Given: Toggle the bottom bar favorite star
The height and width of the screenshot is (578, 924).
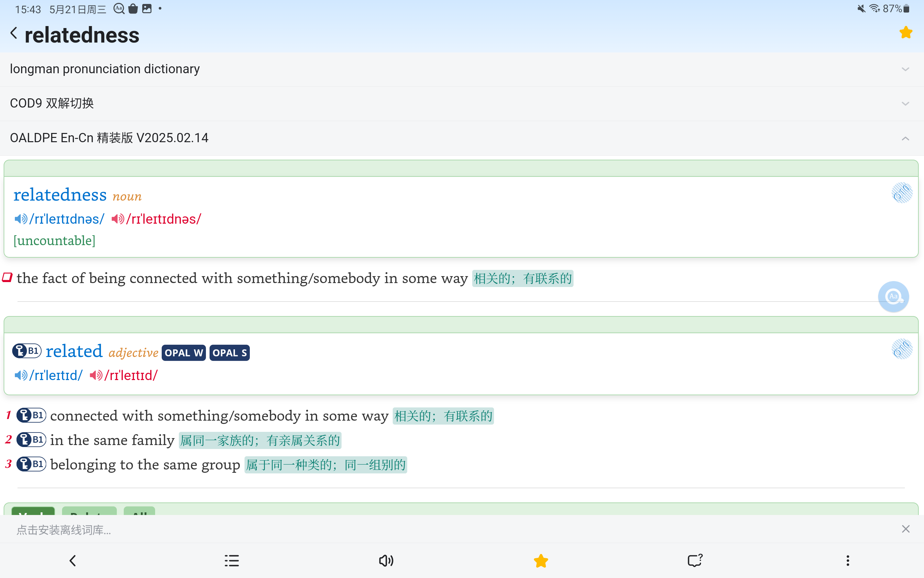Looking at the screenshot, I should (x=541, y=561).
